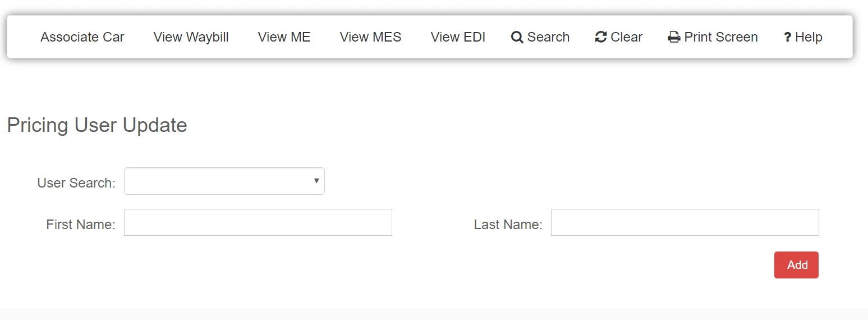The image size is (868, 320).
Task: Click the circular arrows Clear icon
Action: pyautogui.click(x=601, y=37)
